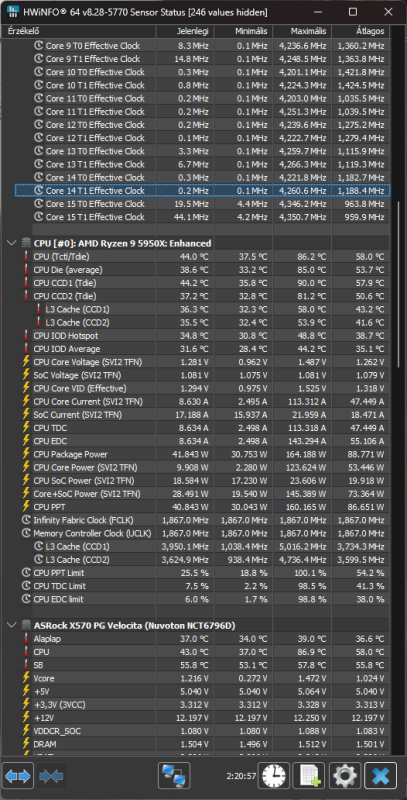The image size is (407, 800).
Task: Select the CPU Core Power (SVI2 TFN) row
Action: (202, 468)
